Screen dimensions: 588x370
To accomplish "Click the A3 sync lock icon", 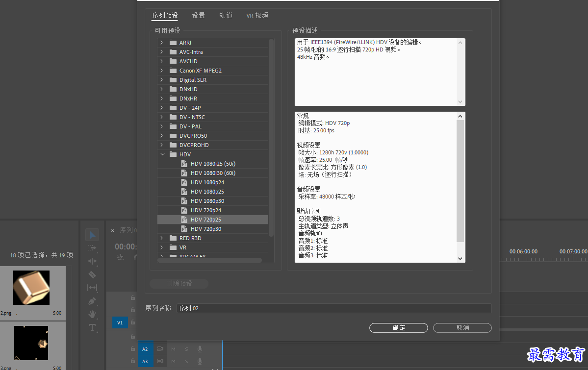I will 160,361.
